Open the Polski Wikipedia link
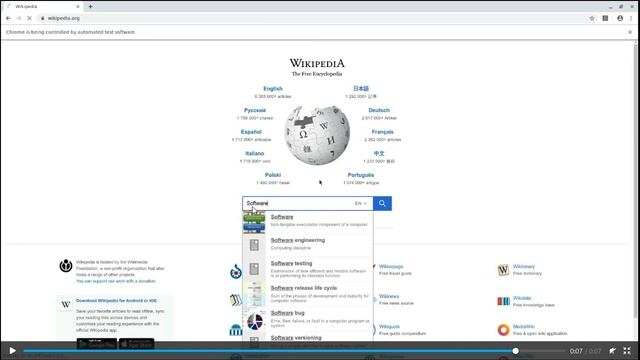 (x=273, y=175)
